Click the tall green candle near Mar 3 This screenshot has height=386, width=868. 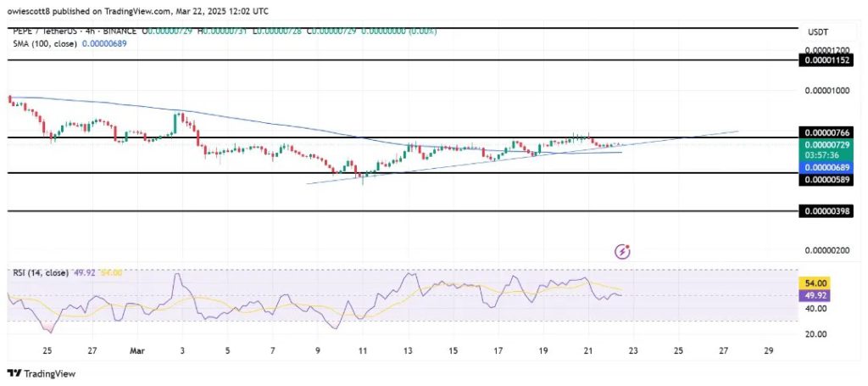176,124
